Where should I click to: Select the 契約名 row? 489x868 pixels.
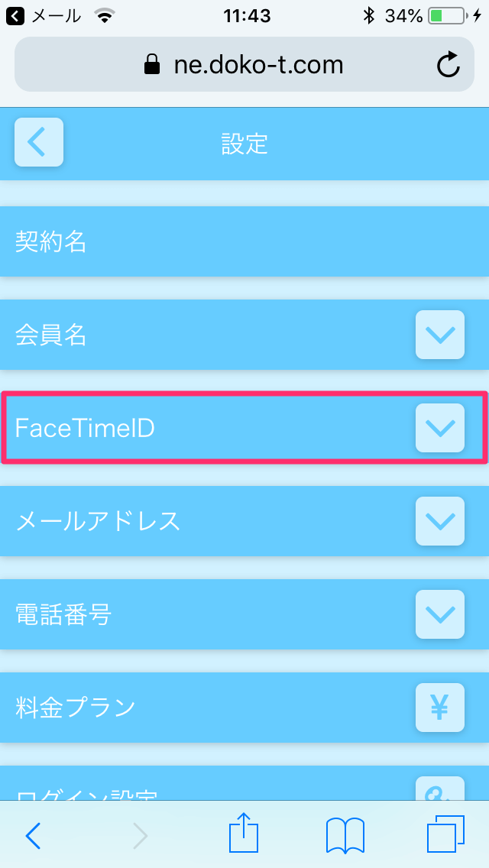coord(50,242)
